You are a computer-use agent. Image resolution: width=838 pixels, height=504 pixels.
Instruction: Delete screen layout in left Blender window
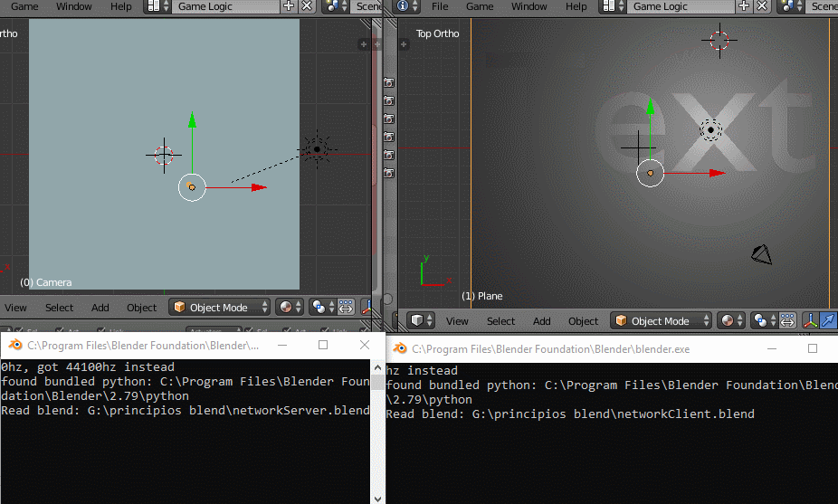307,6
